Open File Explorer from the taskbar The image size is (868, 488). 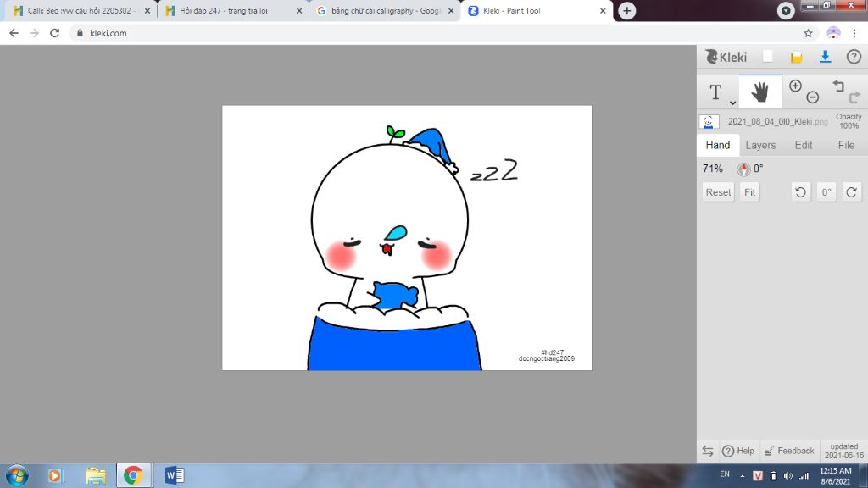[x=96, y=475]
